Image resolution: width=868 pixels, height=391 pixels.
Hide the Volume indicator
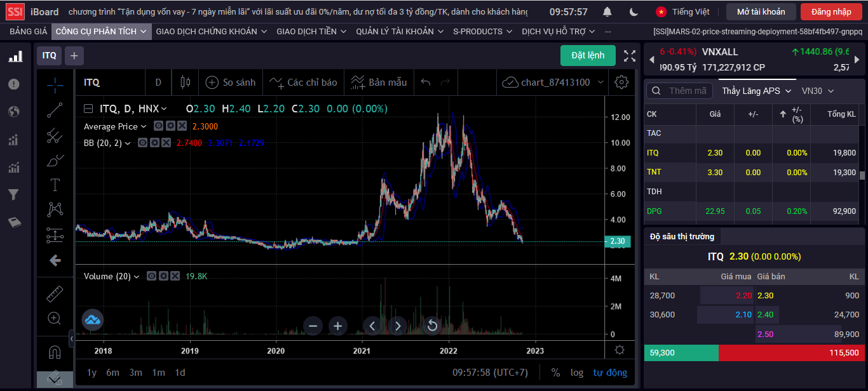pyautogui.click(x=151, y=276)
